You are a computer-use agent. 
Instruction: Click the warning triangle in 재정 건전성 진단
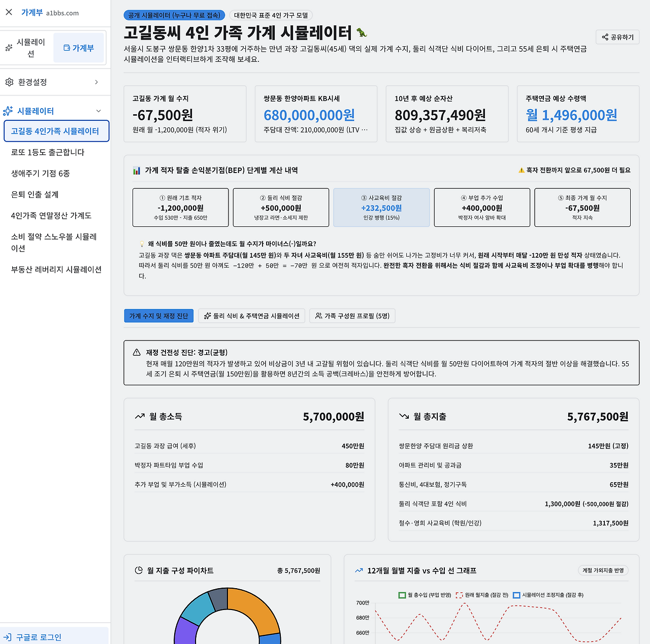pyautogui.click(x=137, y=352)
